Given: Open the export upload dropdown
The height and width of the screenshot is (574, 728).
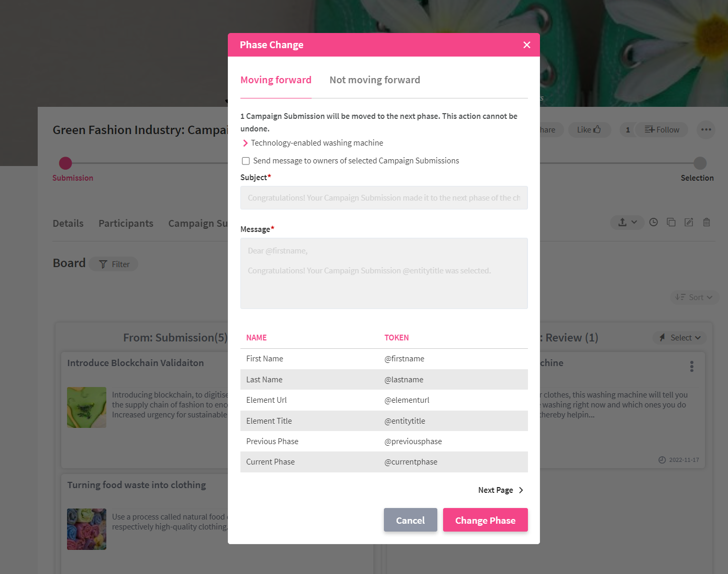Looking at the screenshot, I should (627, 222).
